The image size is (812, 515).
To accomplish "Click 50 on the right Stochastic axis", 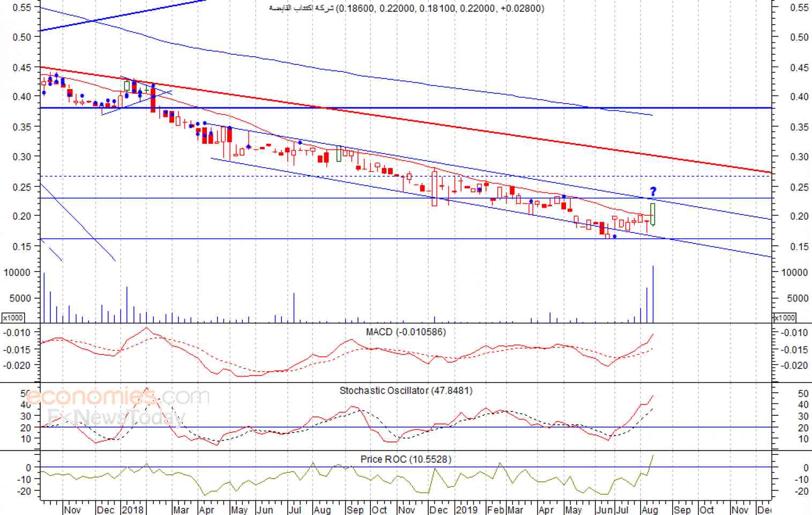I will [x=803, y=394].
